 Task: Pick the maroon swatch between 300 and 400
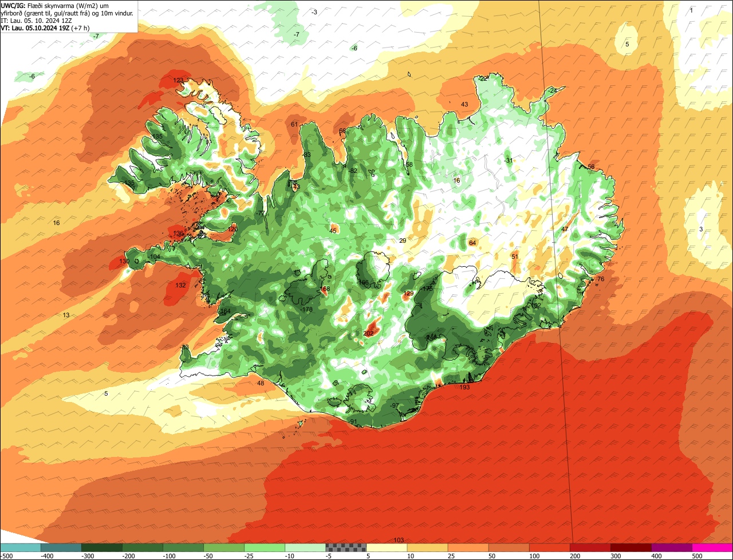tap(630, 547)
